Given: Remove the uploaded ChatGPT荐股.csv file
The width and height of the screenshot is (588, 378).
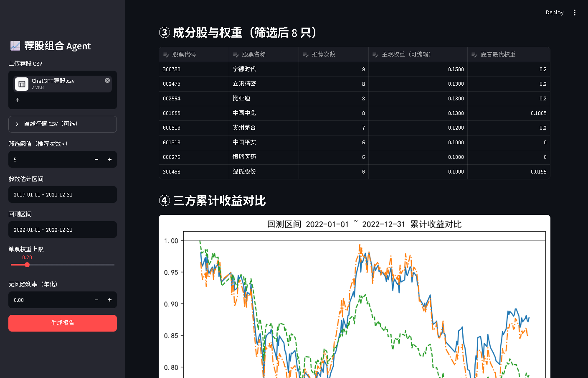Looking at the screenshot, I should coord(107,80).
